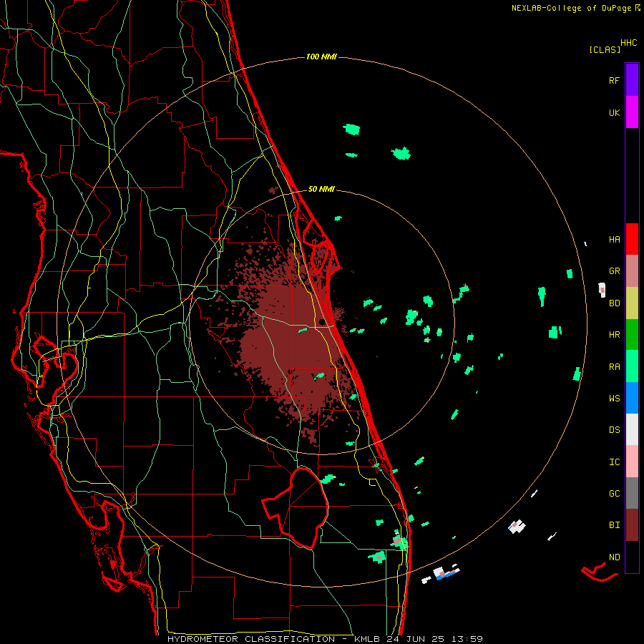Click the WS legend label
The width and height of the screenshot is (644, 644).
tap(614, 398)
